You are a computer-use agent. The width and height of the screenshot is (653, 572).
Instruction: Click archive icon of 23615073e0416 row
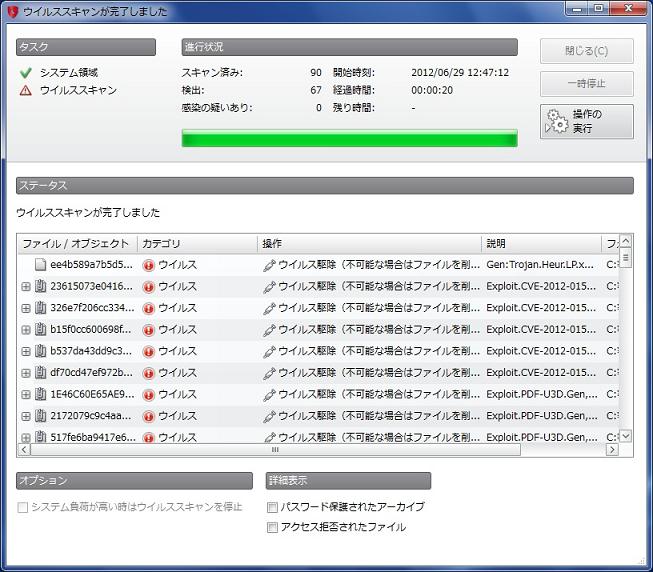tap(40, 286)
